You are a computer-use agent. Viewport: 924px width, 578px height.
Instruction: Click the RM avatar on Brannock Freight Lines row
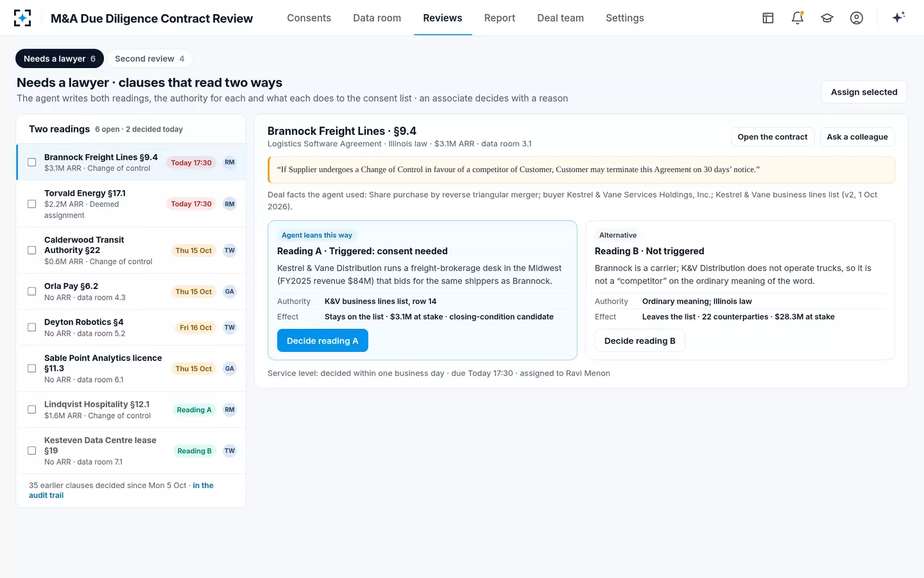coord(230,162)
